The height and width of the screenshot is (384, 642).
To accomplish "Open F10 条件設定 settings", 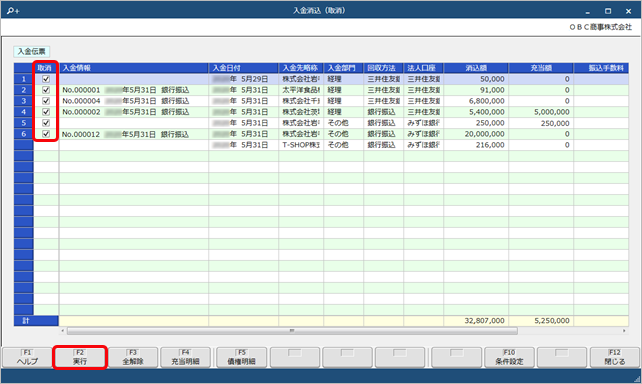I will pyautogui.click(x=509, y=357).
